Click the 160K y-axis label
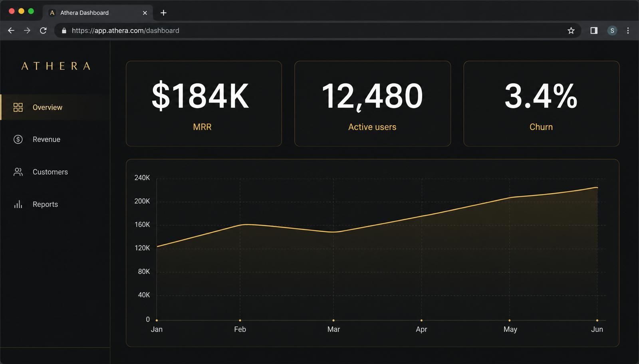Viewport: 639px width, 364px height. click(x=142, y=225)
